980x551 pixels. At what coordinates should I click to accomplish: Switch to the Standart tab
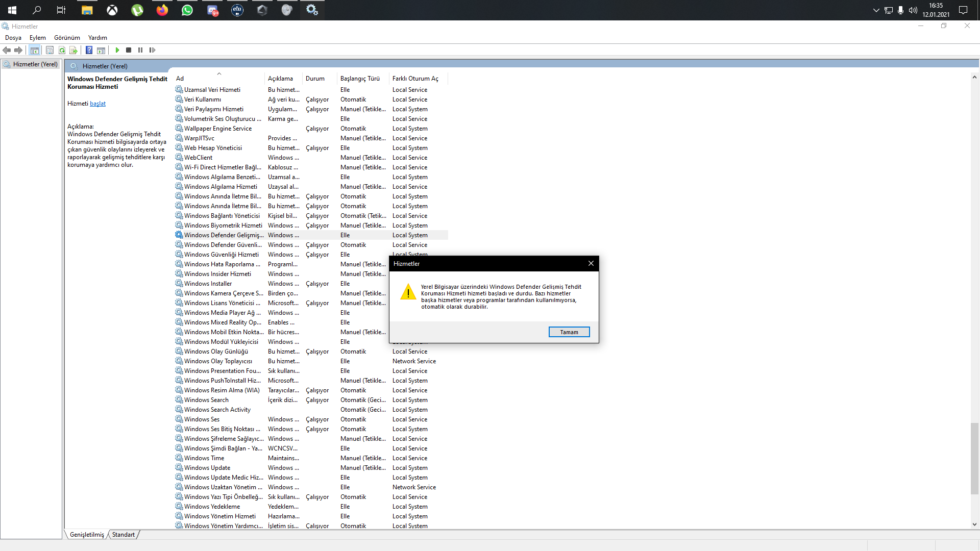point(124,535)
